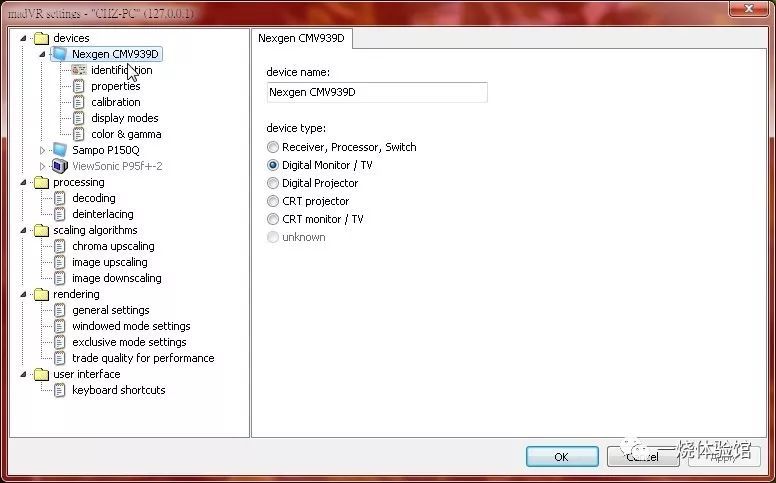
Task: Open the decoding settings page
Action: [x=94, y=198]
